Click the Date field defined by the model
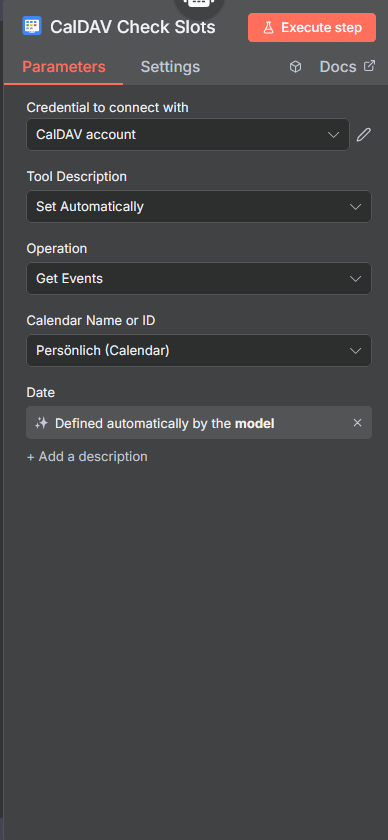Viewport: 388px width, 840px height. click(199, 423)
